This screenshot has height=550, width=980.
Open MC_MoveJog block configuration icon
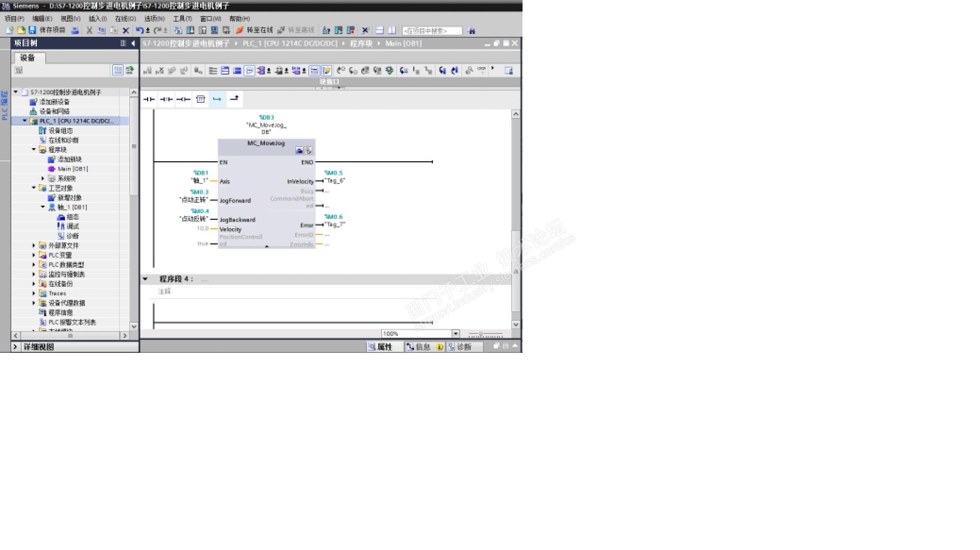click(x=299, y=150)
